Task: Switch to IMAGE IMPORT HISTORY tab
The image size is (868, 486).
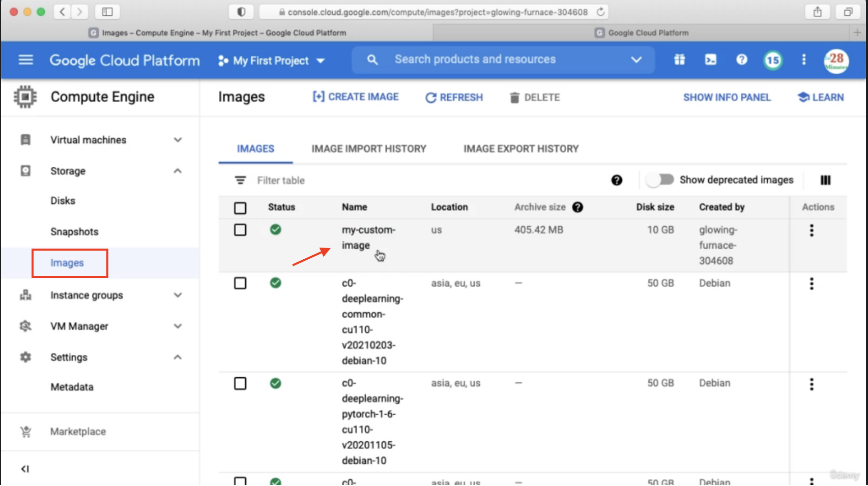Action: 369,149
